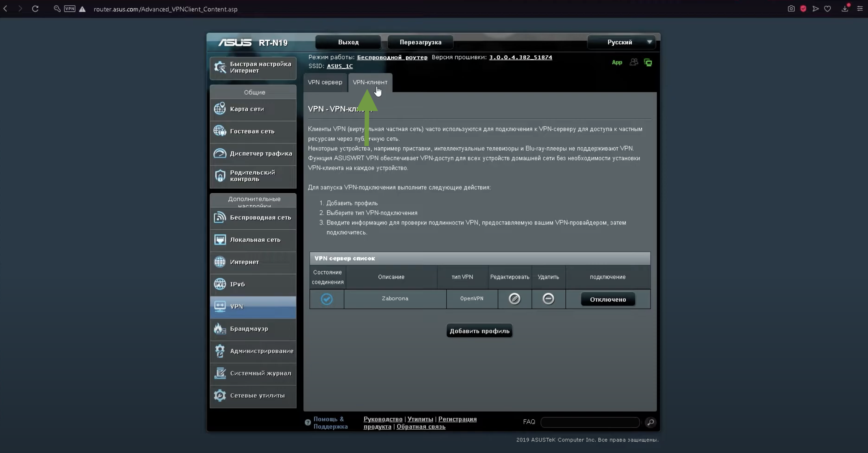Click the Добавить профиль button
The width and height of the screenshot is (868, 453).
tap(479, 331)
